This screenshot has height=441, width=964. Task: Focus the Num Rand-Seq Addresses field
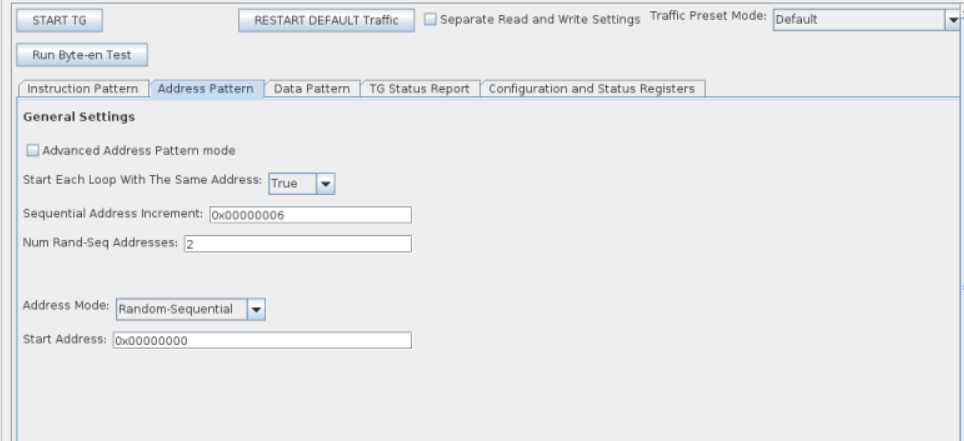pyautogui.click(x=297, y=244)
